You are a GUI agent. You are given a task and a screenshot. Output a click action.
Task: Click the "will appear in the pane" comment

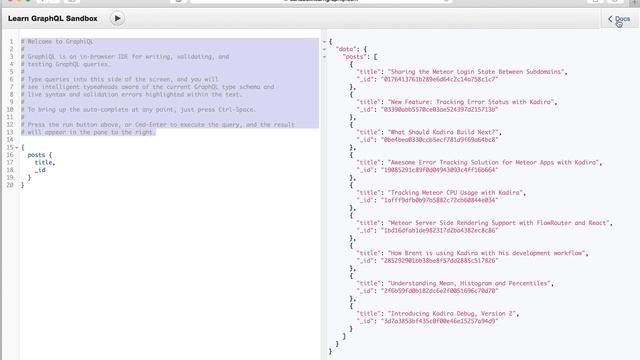coord(88,132)
